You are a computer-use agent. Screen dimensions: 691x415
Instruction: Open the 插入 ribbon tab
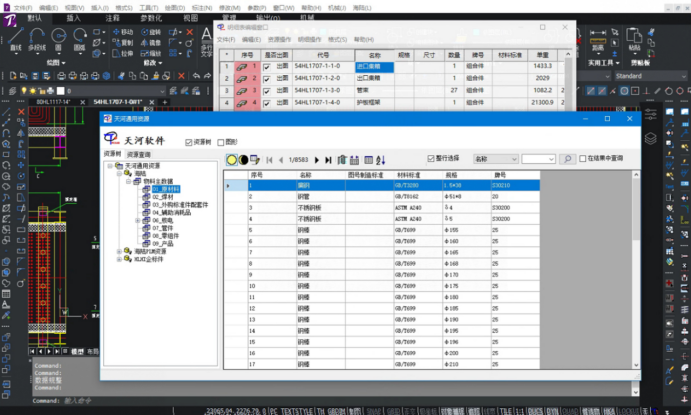pos(74,18)
